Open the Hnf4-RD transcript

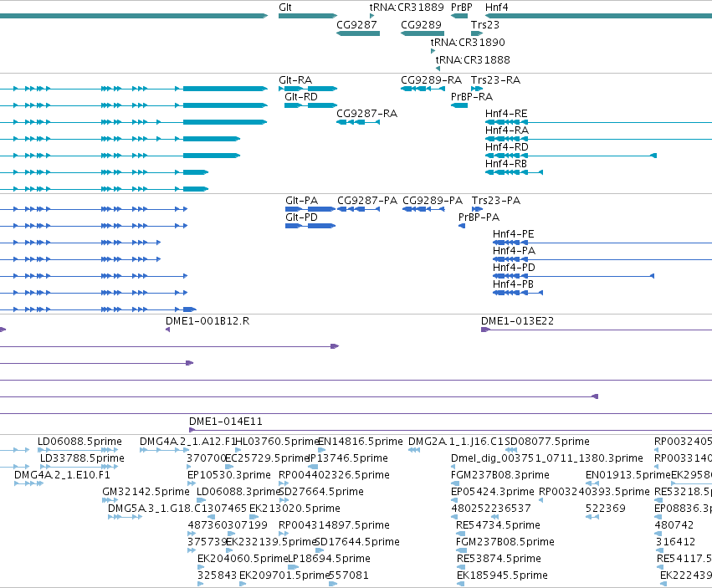[571, 156]
